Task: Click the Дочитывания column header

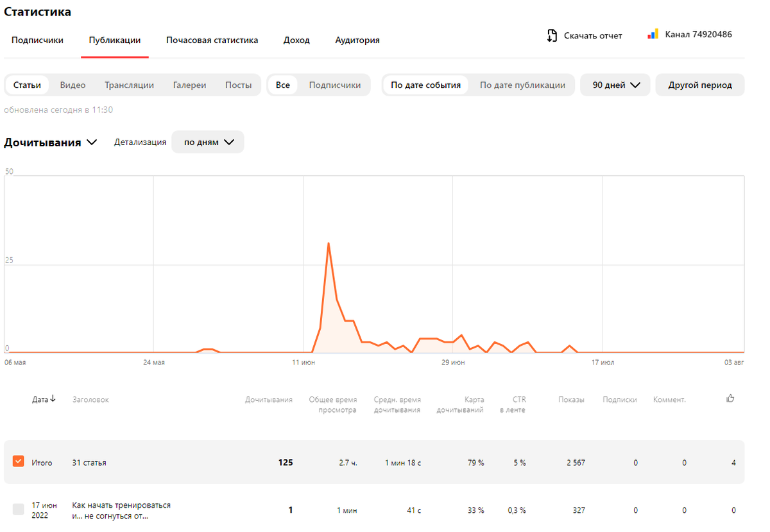Action: (x=269, y=399)
